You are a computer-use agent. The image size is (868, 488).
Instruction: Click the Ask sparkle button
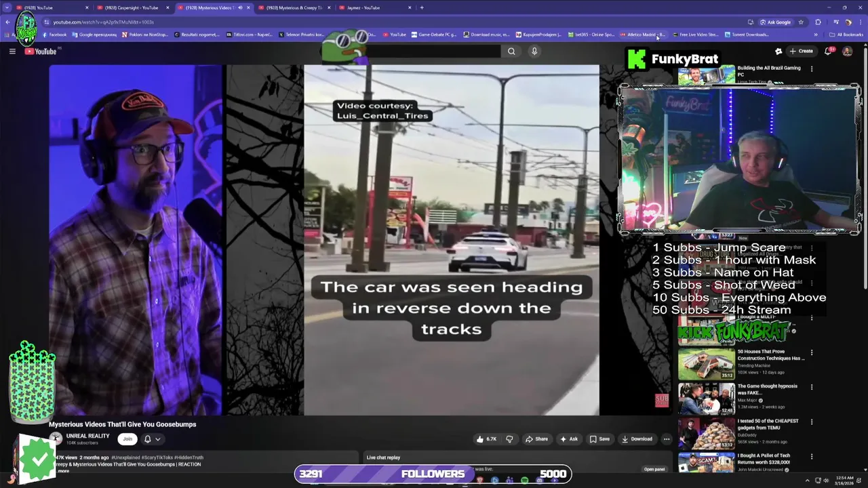[568, 439]
